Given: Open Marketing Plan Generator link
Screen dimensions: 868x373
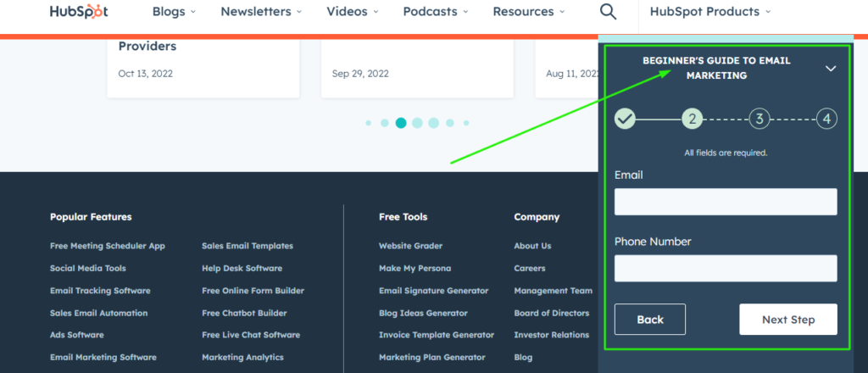Looking at the screenshot, I should tap(432, 358).
